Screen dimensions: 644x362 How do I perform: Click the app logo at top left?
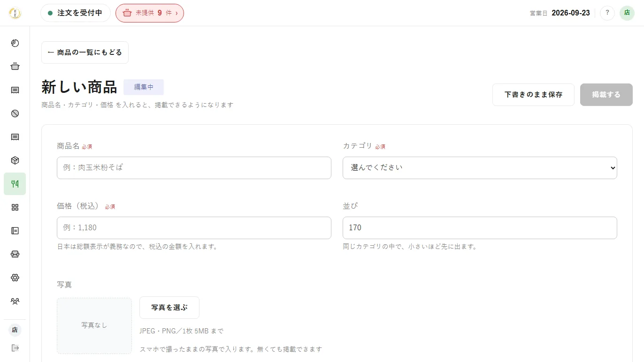tap(15, 13)
